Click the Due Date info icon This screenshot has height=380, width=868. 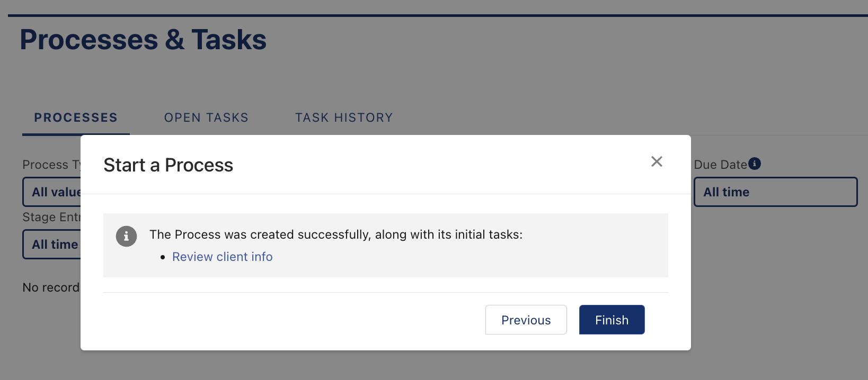(755, 164)
